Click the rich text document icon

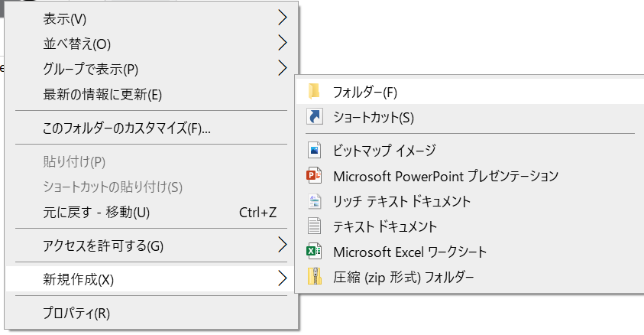coord(314,201)
